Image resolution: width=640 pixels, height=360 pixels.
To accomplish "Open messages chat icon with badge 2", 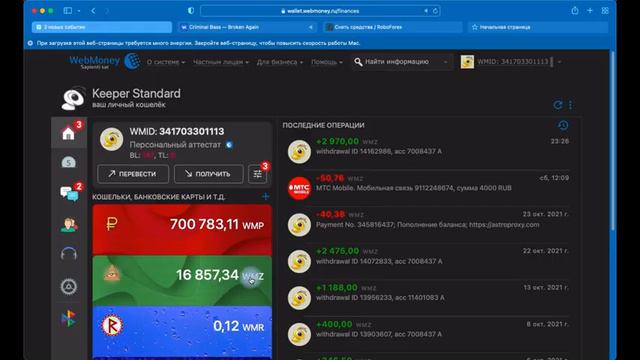I will (x=69, y=193).
